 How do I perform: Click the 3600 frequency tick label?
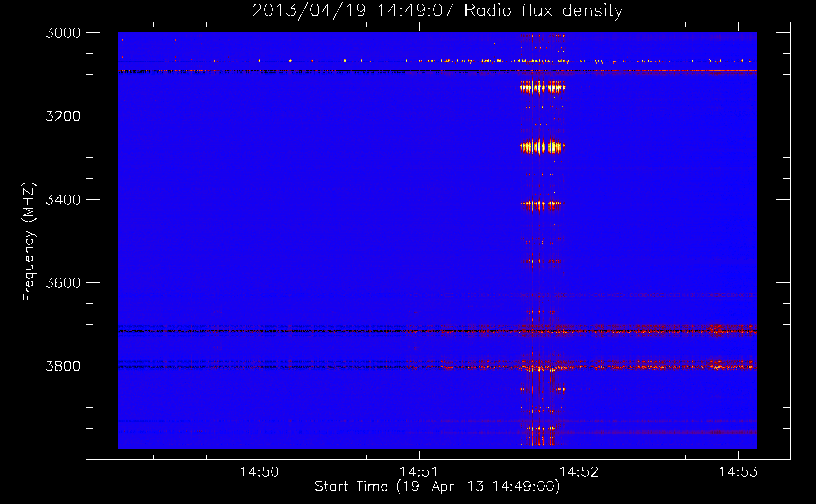coord(63,283)
